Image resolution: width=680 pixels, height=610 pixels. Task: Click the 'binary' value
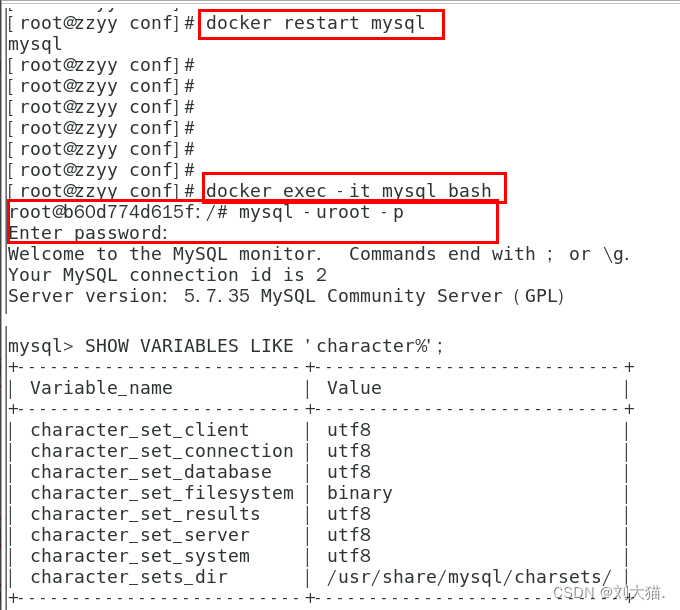tap(360, 493)
